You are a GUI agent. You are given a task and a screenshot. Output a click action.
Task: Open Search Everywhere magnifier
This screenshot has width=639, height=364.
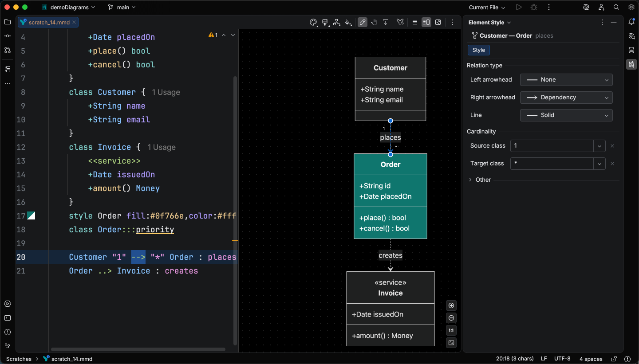616,7
